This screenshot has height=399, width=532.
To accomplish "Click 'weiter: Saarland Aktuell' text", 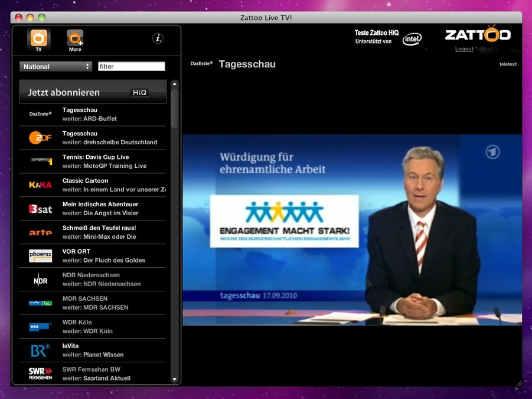I will (x=96, y=378).
